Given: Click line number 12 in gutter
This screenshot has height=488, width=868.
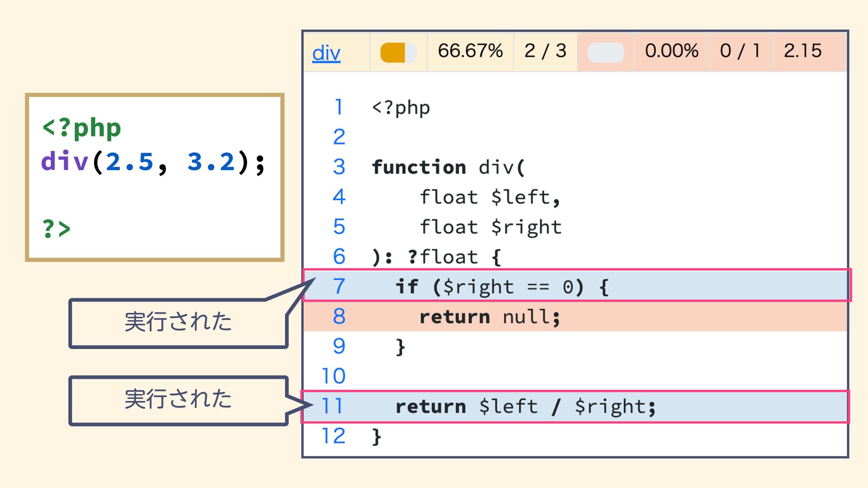Looking at the screenshot, I should (x=333, y=436).
